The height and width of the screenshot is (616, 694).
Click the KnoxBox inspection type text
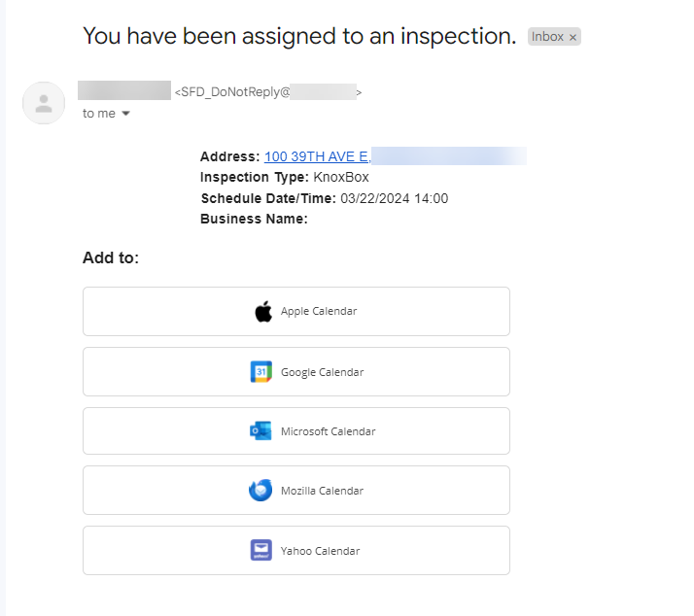point(341,177)
